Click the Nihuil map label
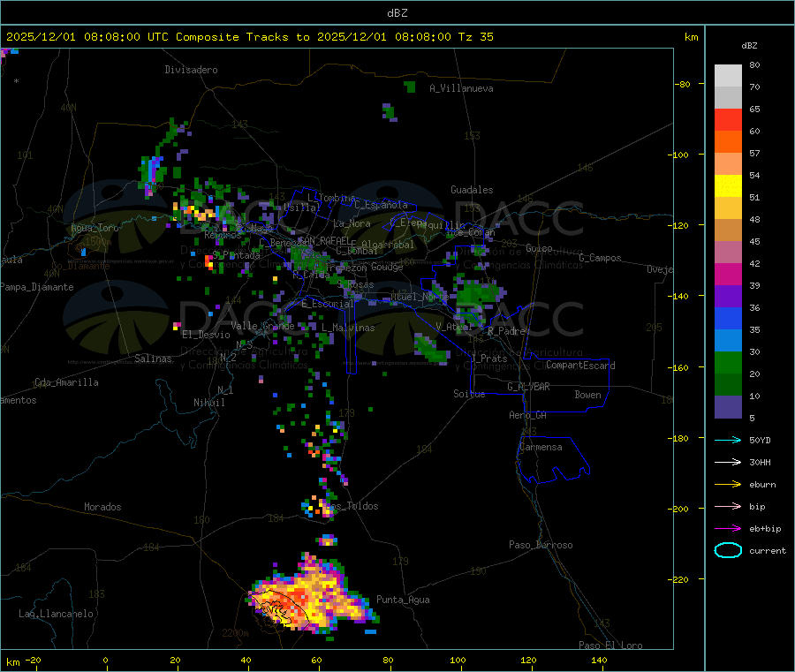Screen dimensions: 795x672 tap(209, 403)
